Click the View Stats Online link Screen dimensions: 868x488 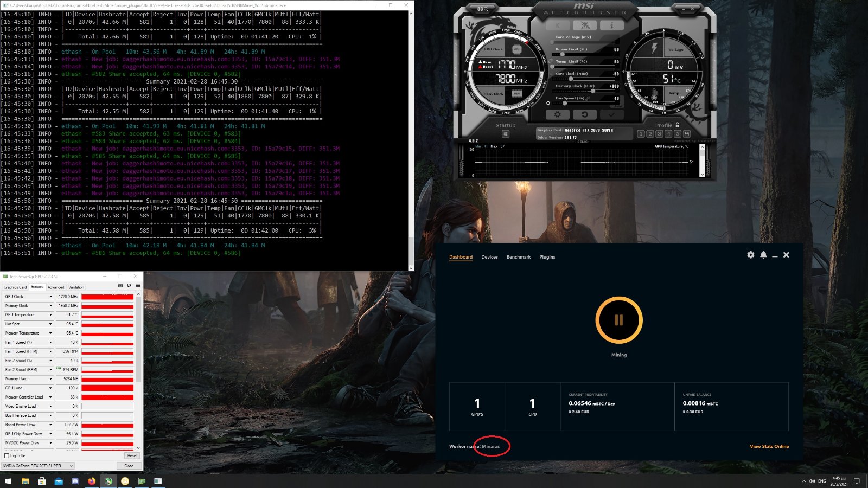coord(769,446)
